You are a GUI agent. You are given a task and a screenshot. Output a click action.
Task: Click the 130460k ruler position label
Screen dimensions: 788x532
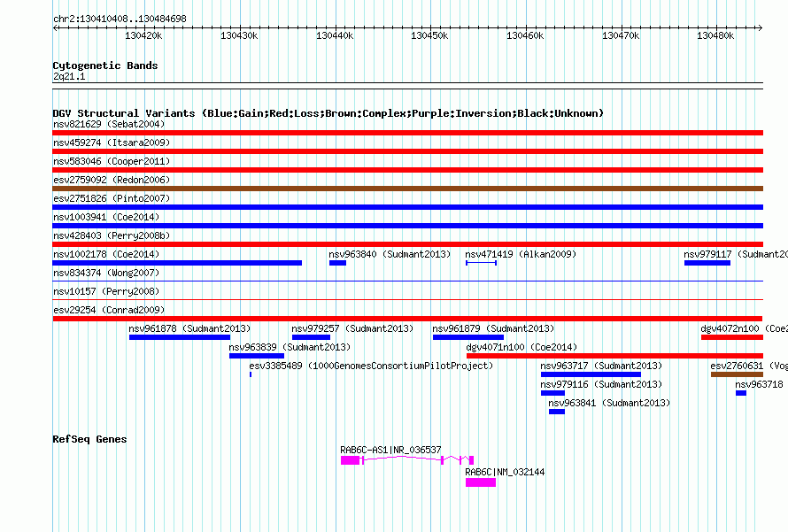pyautogui.click(x=525, y=35)
